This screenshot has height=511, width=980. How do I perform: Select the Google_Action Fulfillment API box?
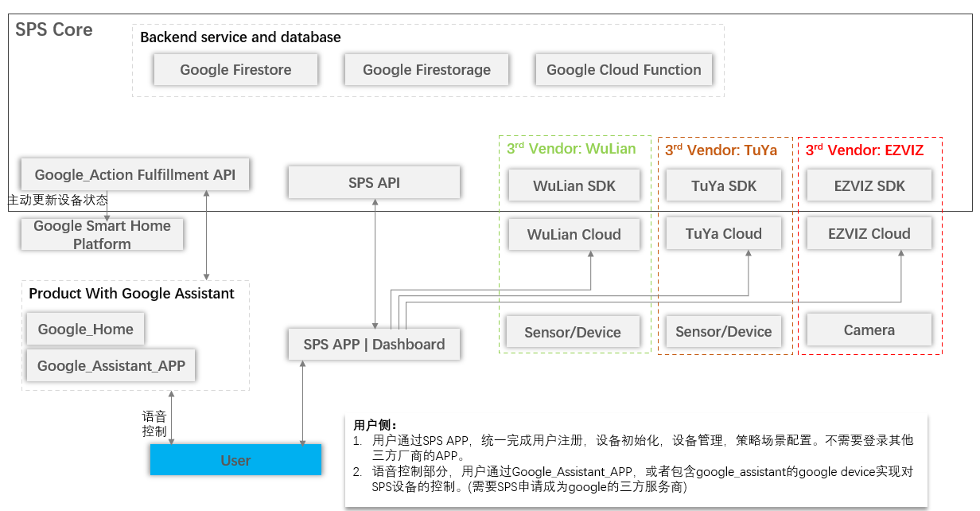[x=135, y=174]
